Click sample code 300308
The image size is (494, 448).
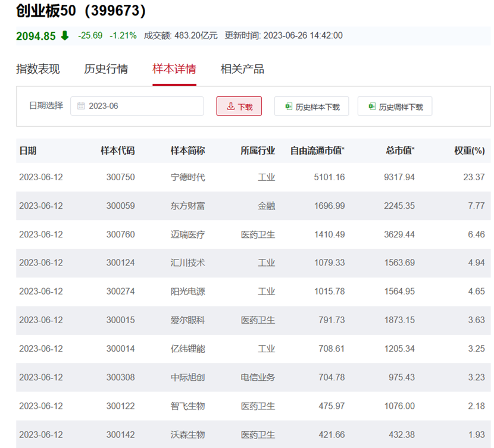(x=120, y=377)
